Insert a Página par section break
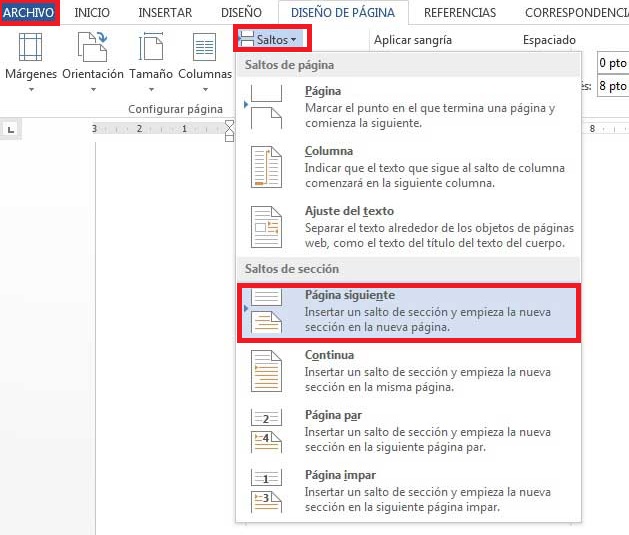Screen dimensions: 629x535 (x=408, y=431)
